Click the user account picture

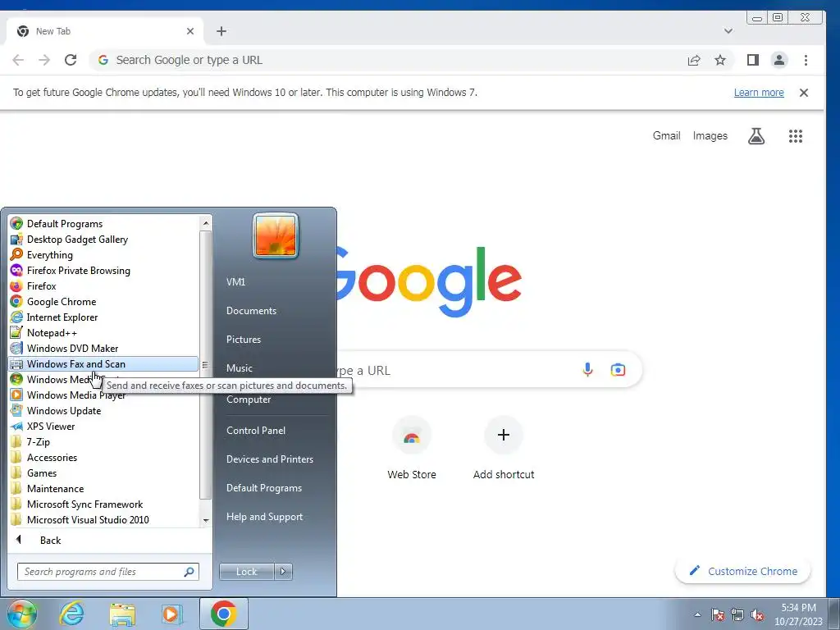point(276,235)
